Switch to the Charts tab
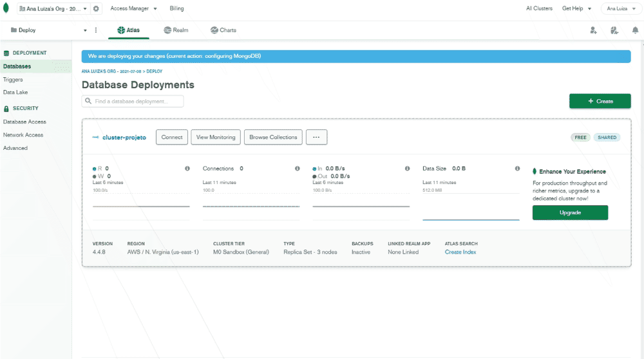The image size is (644, 359). pos(223,30)
